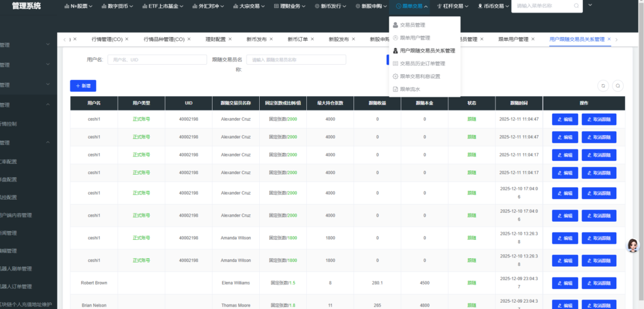Image resolution: width=644 pixels, height=309 pixels.
Task: Open 机器人刷单管理 in the sidebar
Action: 16,269
